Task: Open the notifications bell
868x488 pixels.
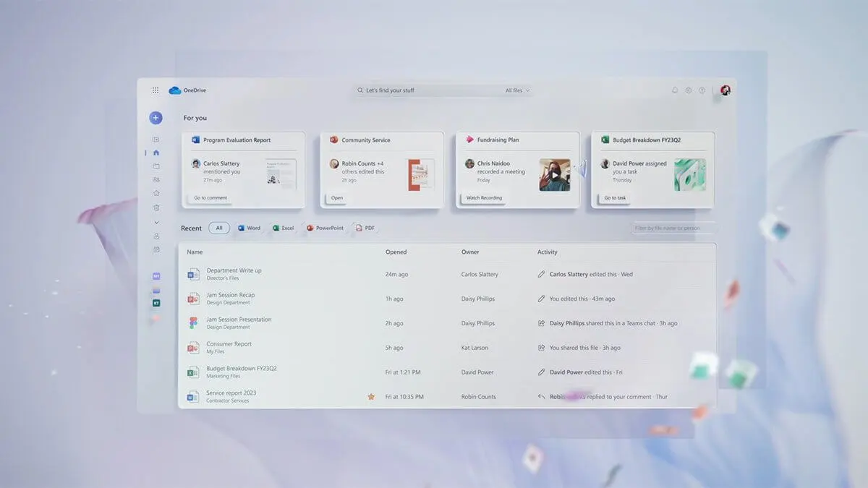Action: [676, 90]
